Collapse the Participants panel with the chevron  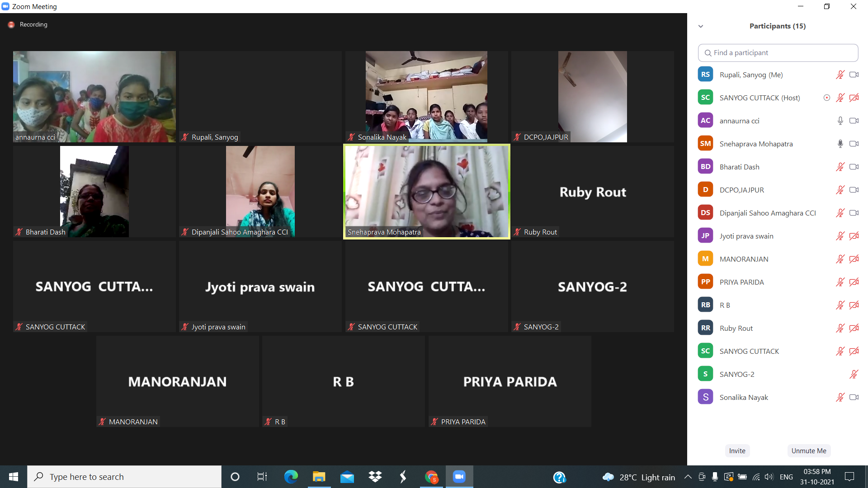701,26
